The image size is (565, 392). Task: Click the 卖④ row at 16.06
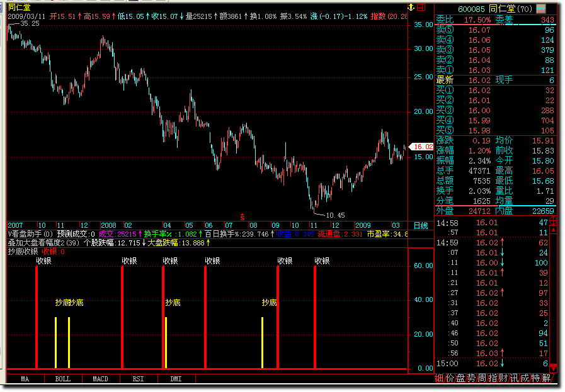pyautogui.click(x=495, y=40)
